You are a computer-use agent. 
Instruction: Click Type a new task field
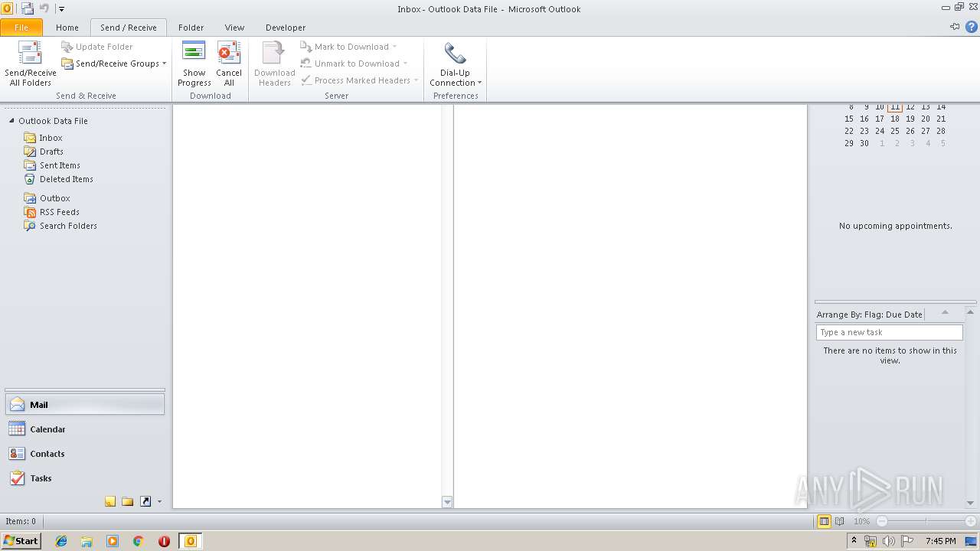pyautogui.click(x=889, y=332)
